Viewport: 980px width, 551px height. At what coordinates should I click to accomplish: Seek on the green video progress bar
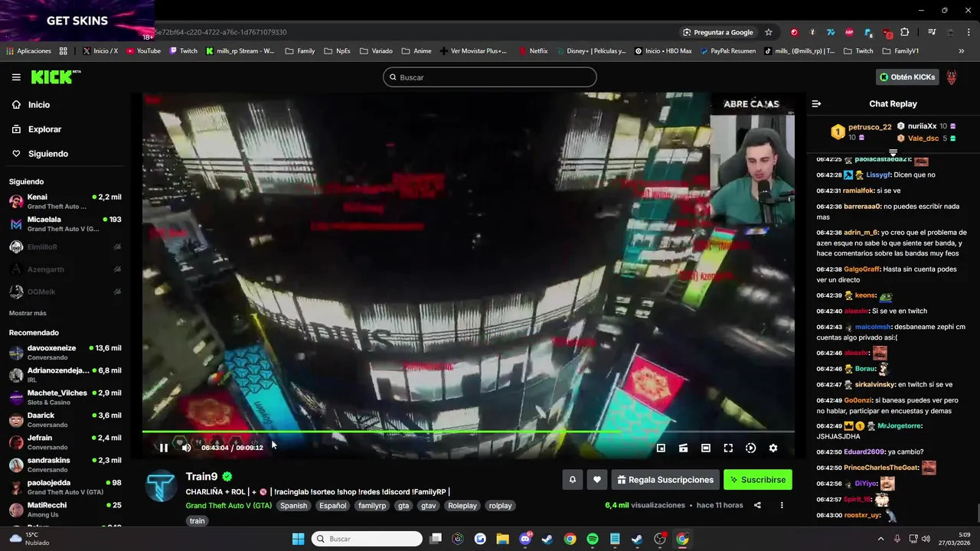pyautogui.click(x=468, y=432)
